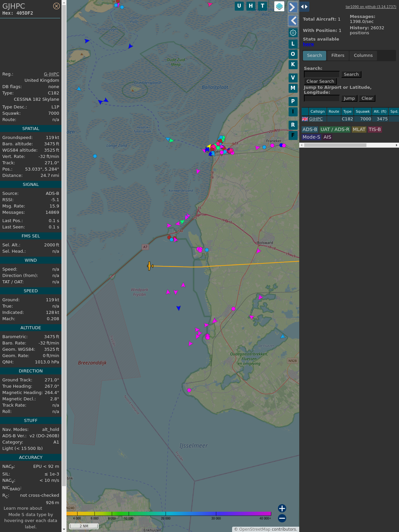The height and width of the screenshot is (532, 399).
Task: Toggle the P map button
Action: point(293,101)
